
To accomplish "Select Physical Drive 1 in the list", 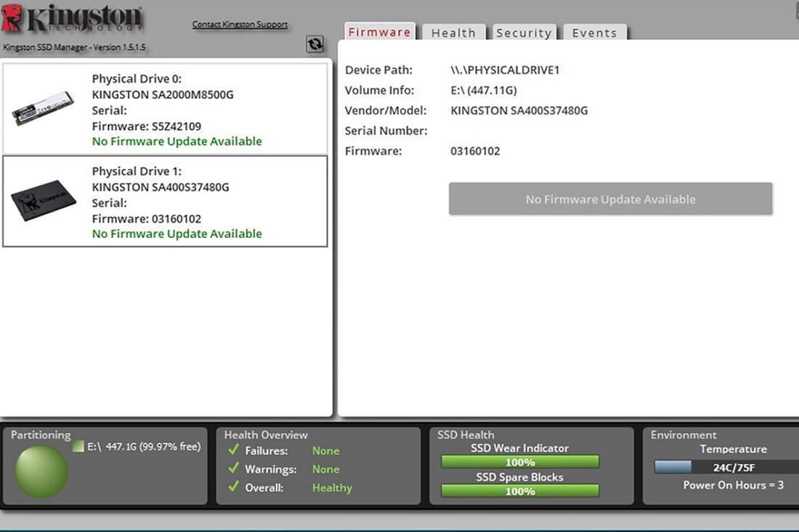I will point(177,202).
